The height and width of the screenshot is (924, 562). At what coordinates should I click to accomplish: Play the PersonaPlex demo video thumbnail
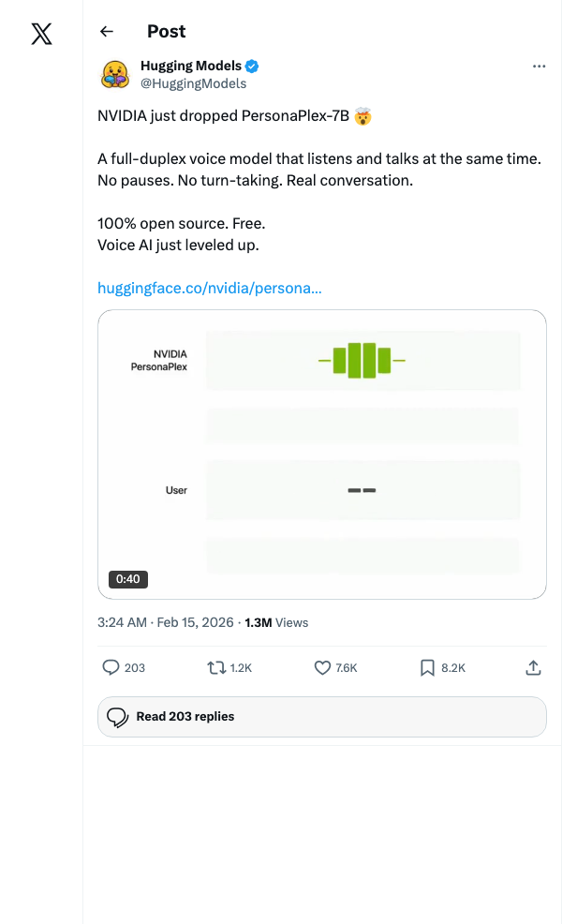321,455
